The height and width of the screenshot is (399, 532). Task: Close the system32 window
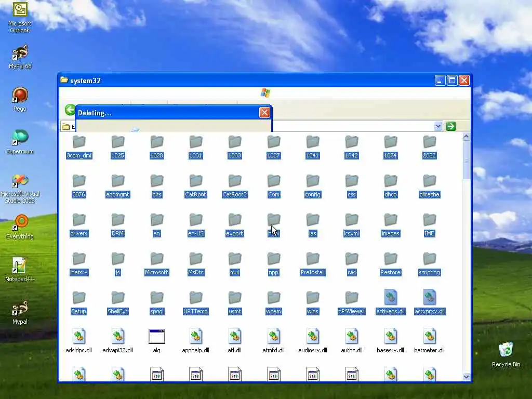pos(464,81)
